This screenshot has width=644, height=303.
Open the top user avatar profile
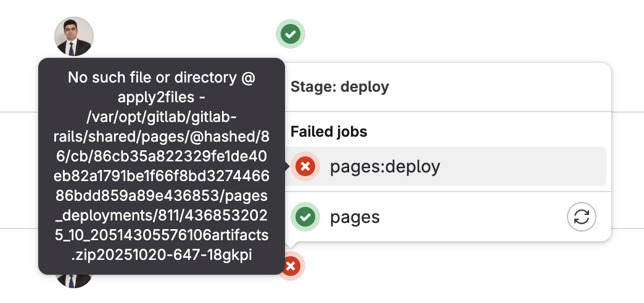[x=74, y=36]
